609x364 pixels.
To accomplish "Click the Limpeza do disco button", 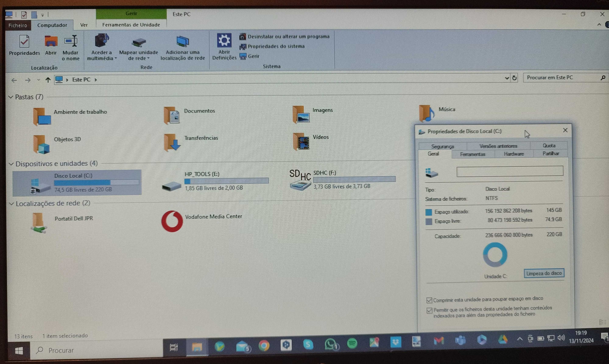I will click(544, 273).
